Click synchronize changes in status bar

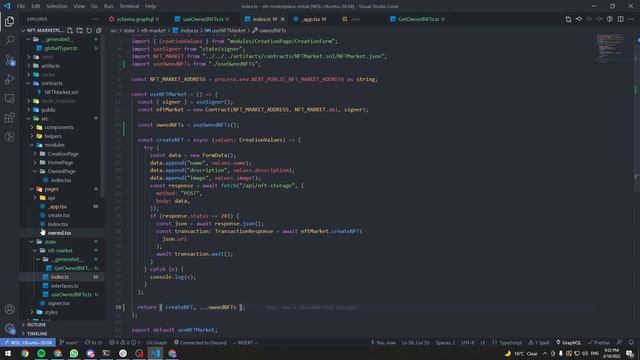(x=93, y=342)
